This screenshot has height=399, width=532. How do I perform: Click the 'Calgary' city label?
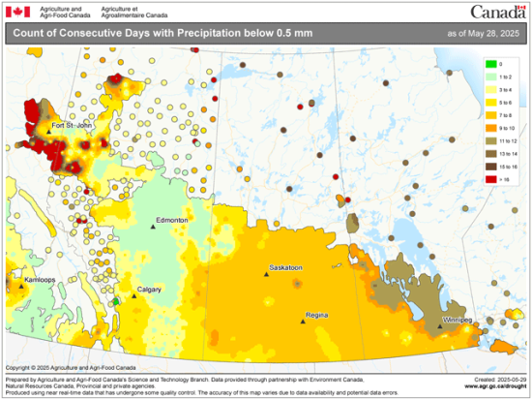point(149,290)
